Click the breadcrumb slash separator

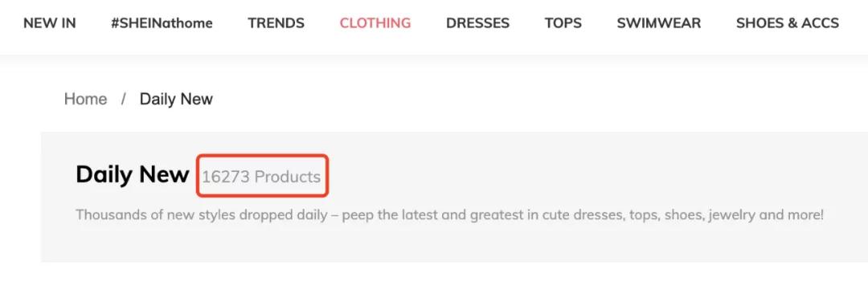point(124,99)
